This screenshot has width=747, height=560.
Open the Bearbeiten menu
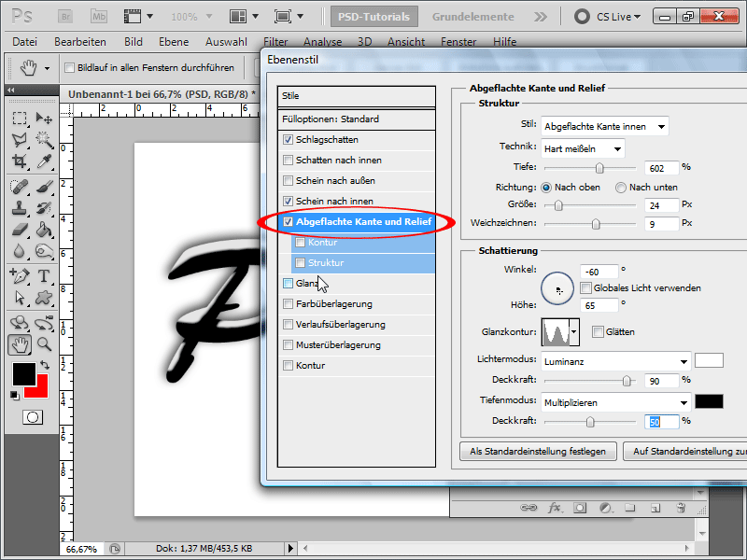[80, 42]
